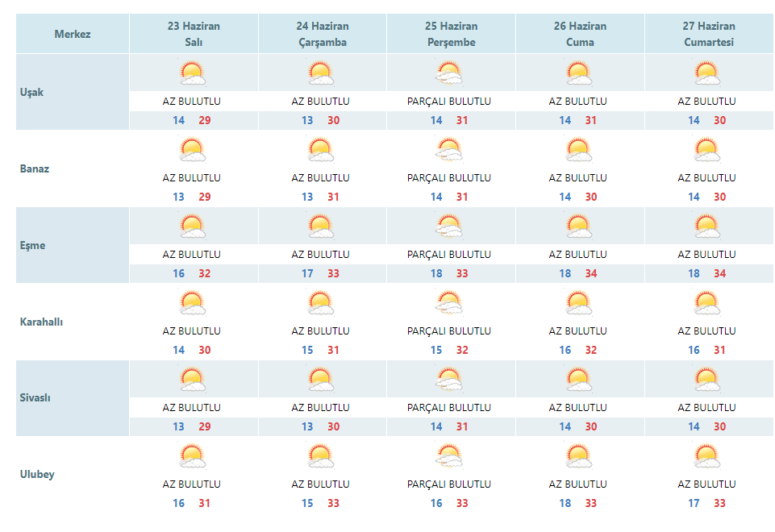Click Karahallı weather icon for 24 Haziran
The height and width of the screenshot is (532, 775).
(321, 303)
